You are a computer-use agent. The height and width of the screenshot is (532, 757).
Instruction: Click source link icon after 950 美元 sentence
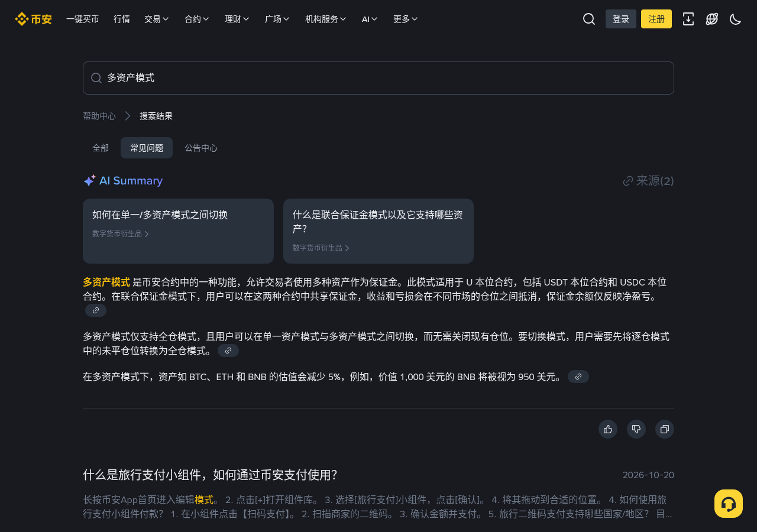point(578,377)
